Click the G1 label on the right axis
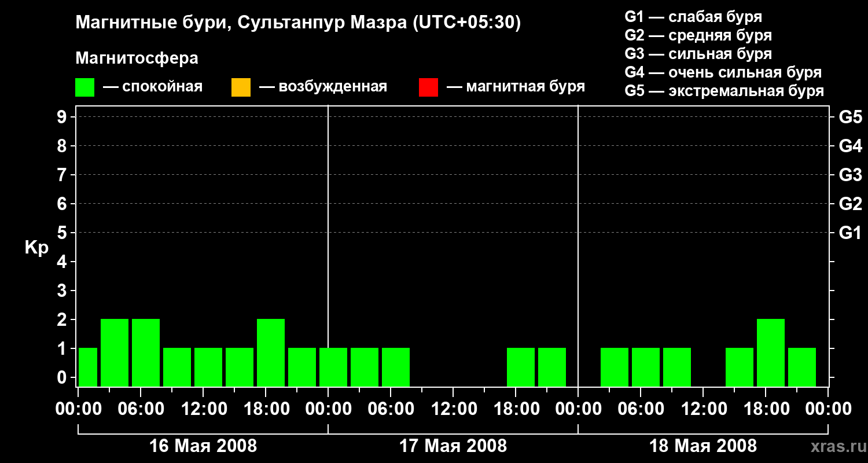 point(850,233)
